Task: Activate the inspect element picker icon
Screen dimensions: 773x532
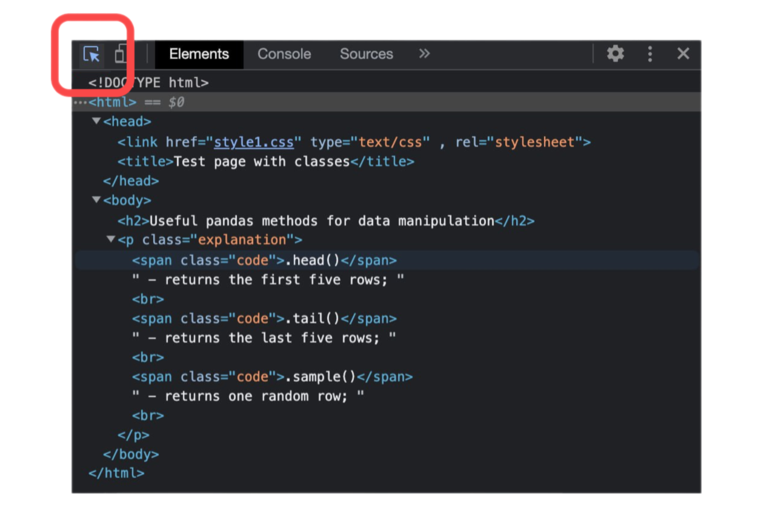Action: (91, 54)
